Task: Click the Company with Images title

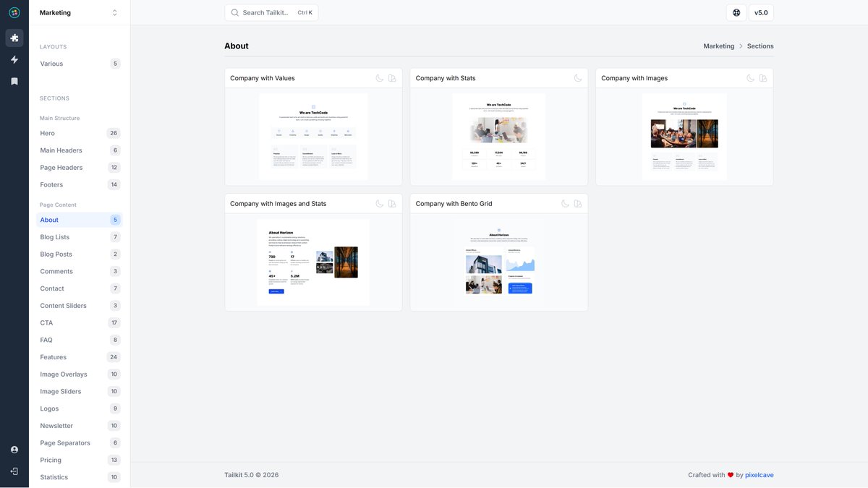Action: 634,78
